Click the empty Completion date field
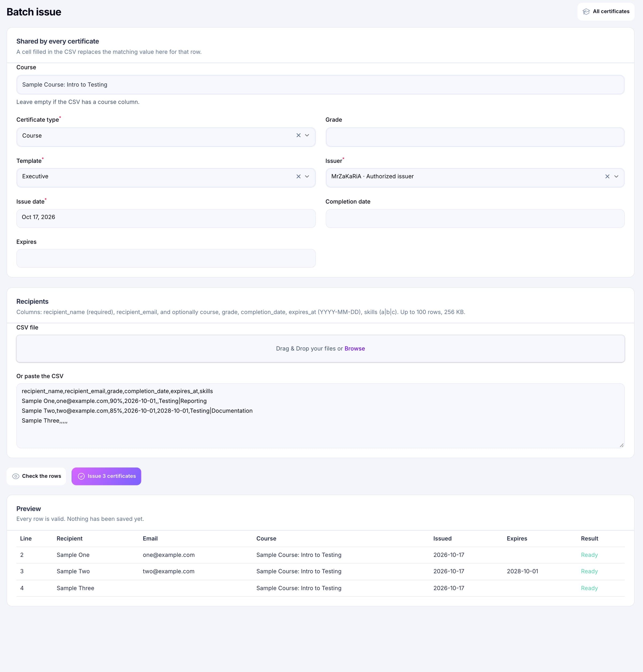Screen dimensions: 643x672 tap(475, 218)
